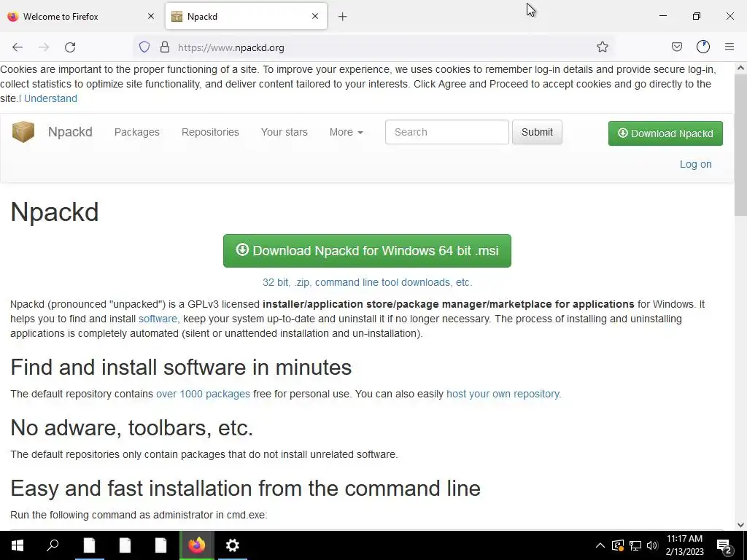Image resolution: width=747 pixels, height=560 pixels.
Task: Open the Settings gear in taskbar
Action: 232,545
